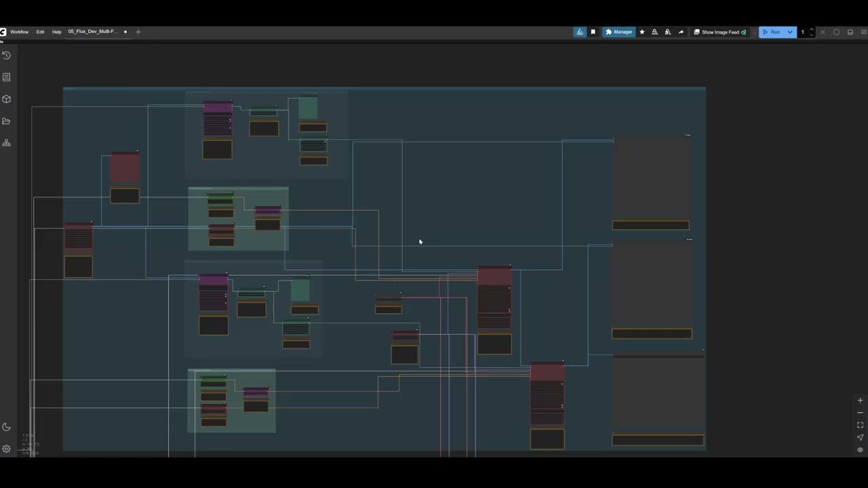Screen dimensions: 868x488
Task: Click the star favorite icon beside Manager
Action: pos(642,32)
